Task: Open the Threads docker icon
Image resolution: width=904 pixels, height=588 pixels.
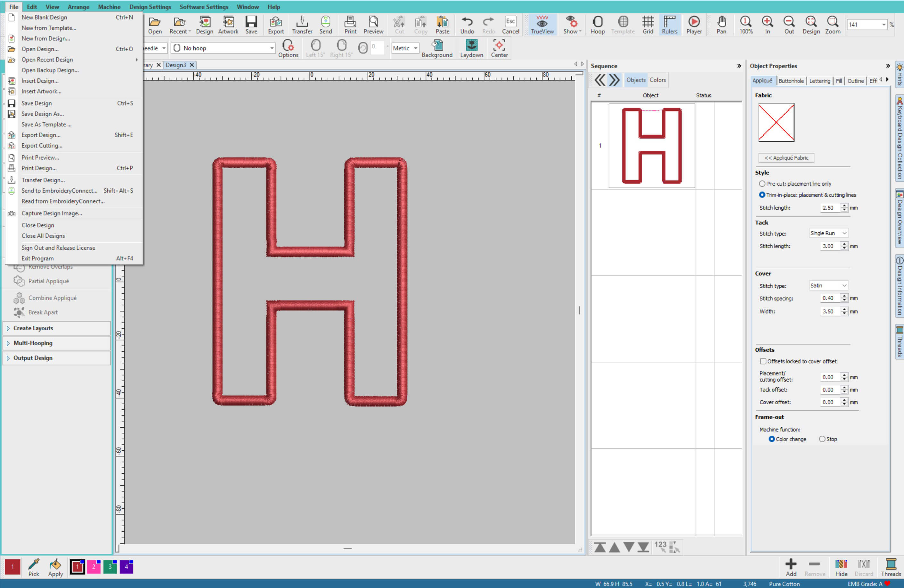Action: point(891,568)
